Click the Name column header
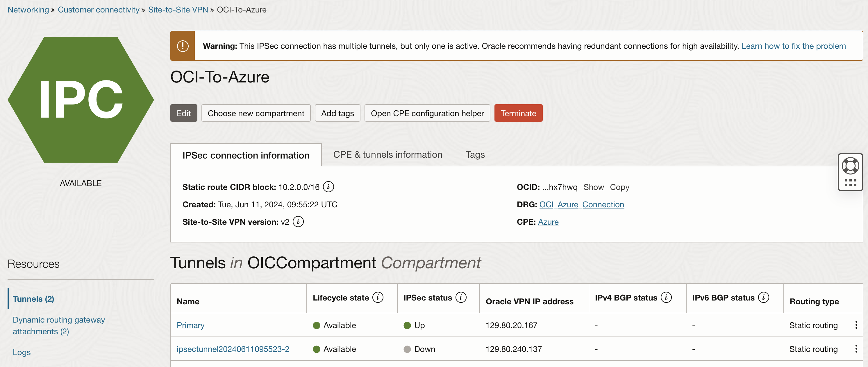Image resolution: width=868 pixels, height=367 pixels. click(188, 301)
